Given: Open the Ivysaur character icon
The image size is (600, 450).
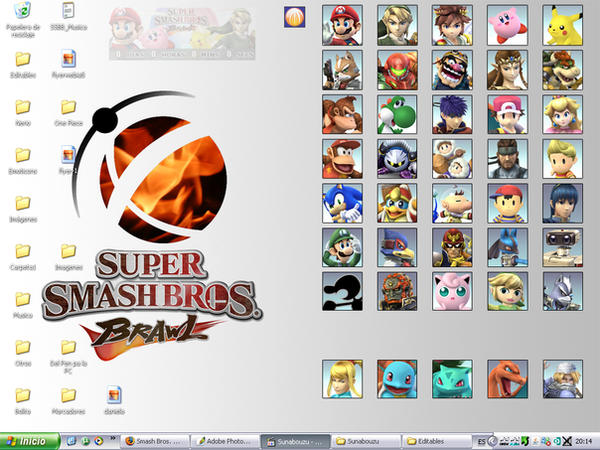Looking at the screenshot, I should (452, 379).
